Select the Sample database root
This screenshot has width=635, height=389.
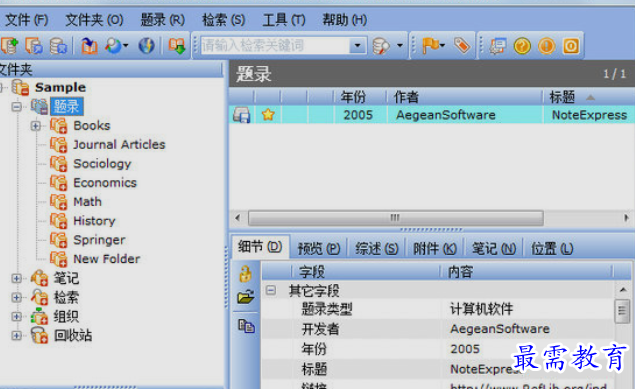pos(60,87)
